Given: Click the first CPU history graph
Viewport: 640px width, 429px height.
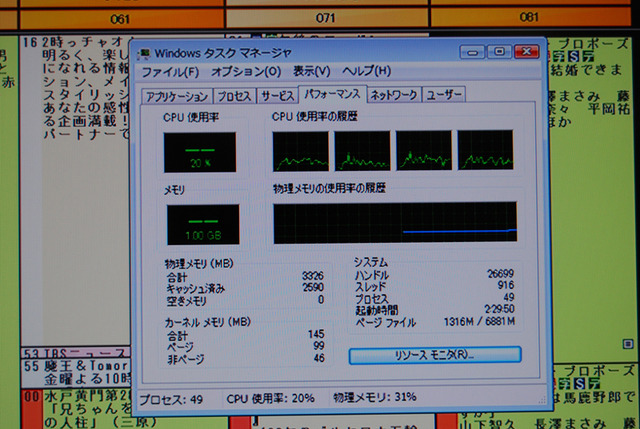Looking at the screenshot, I should tap(300, 151).
